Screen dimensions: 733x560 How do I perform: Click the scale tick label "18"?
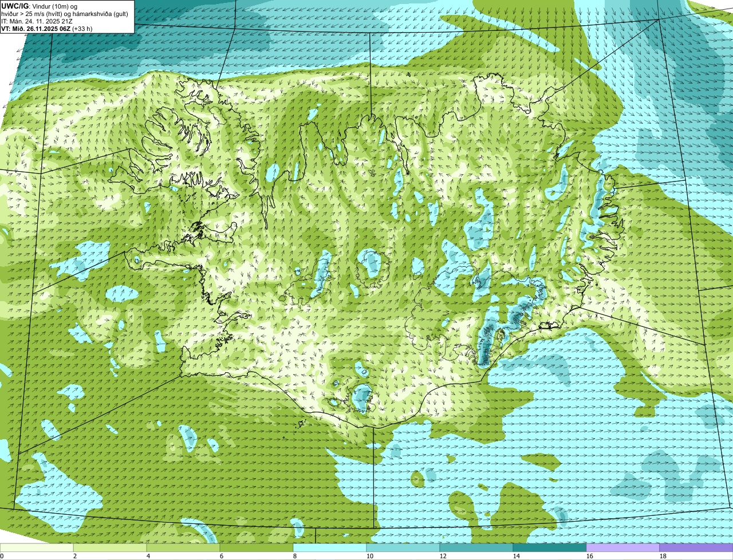(x=663, y=556)
